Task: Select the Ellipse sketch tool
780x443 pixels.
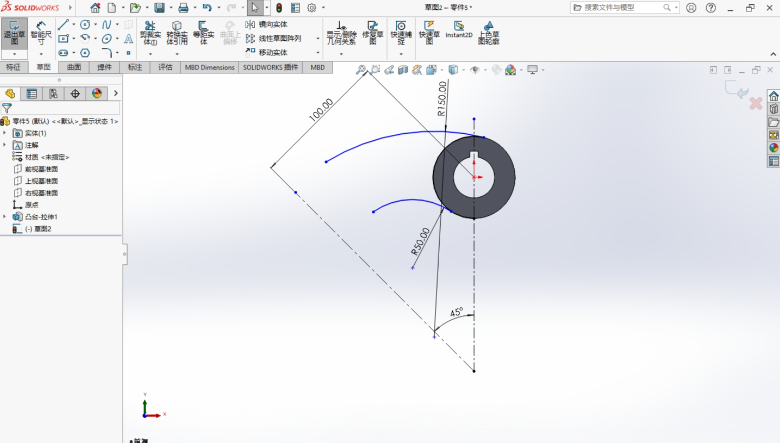Action: point(106,38)
